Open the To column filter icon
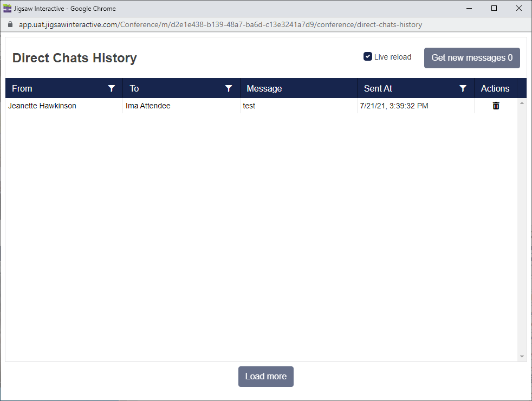The image size is (532, 401). pos(229,88)
